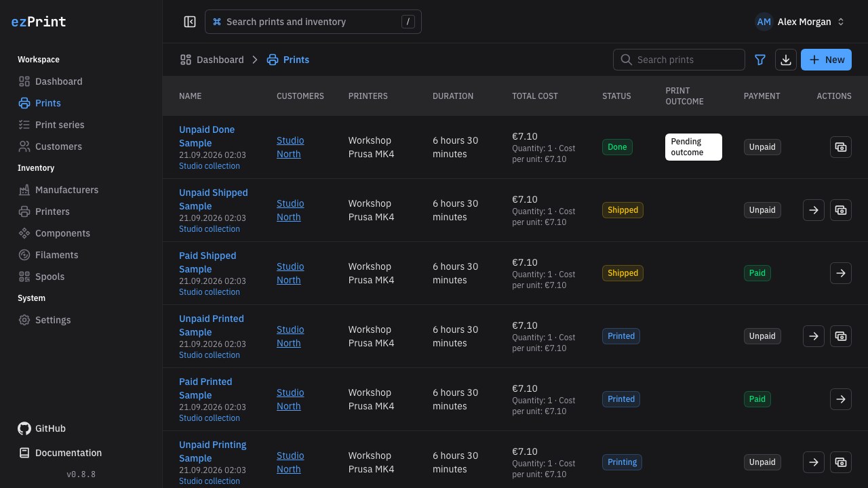Open the Unpaid Printing Sample print
868x488 pixels.
tap(212, 451)
